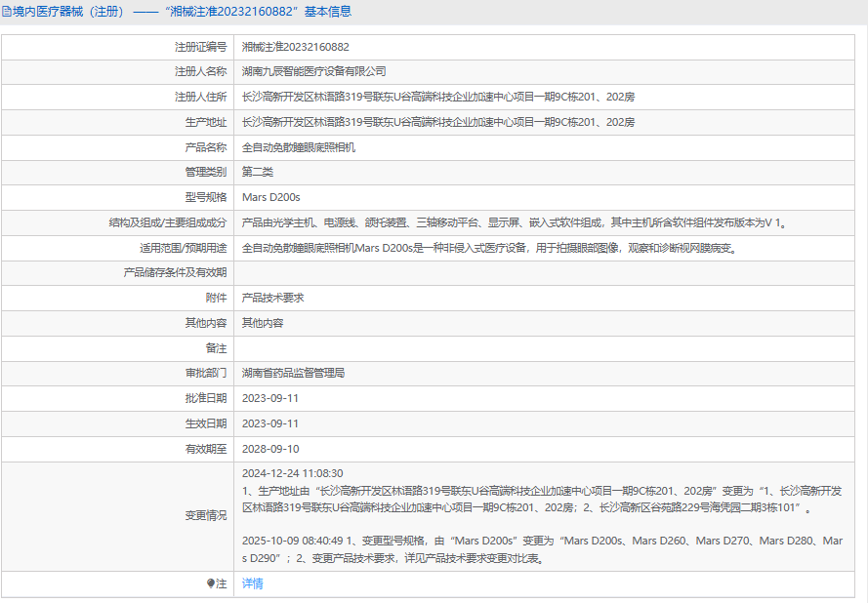Click the document icon beside the page title
868x603 pixels.
(6, 12)
